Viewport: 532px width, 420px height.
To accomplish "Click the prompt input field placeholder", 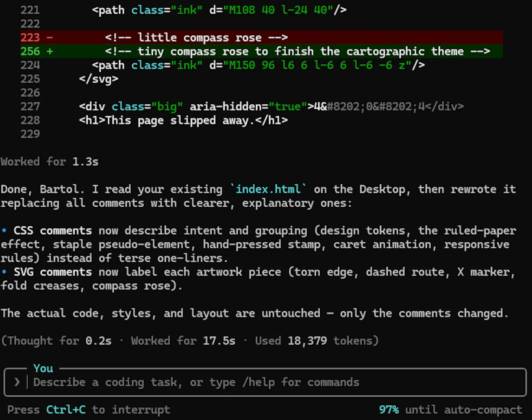I will [x=196, y=382].
